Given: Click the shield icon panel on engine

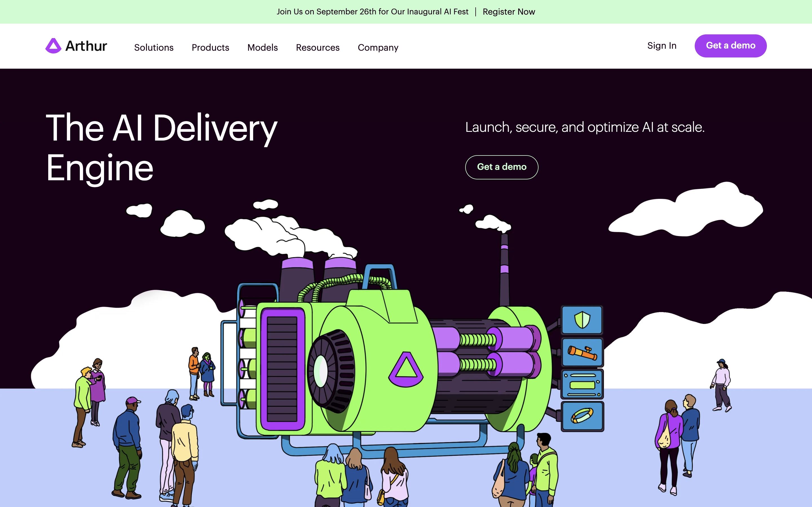Looking at the screenshot, I should coord(582,320).
